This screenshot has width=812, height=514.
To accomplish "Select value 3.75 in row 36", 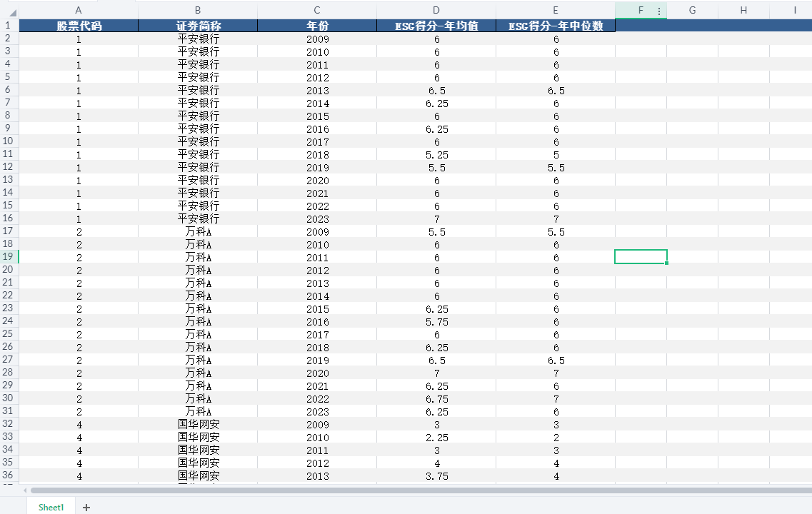I will [x=436, y=476].
